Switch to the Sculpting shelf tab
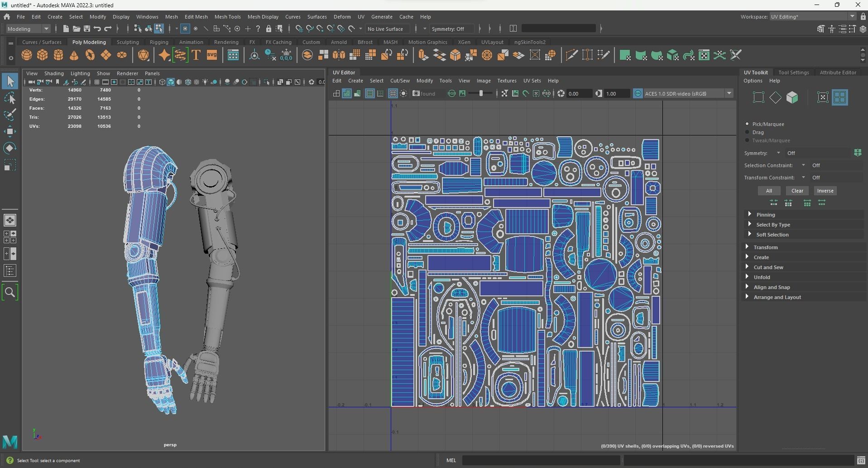The image size is (868, 468). point(128,42)
